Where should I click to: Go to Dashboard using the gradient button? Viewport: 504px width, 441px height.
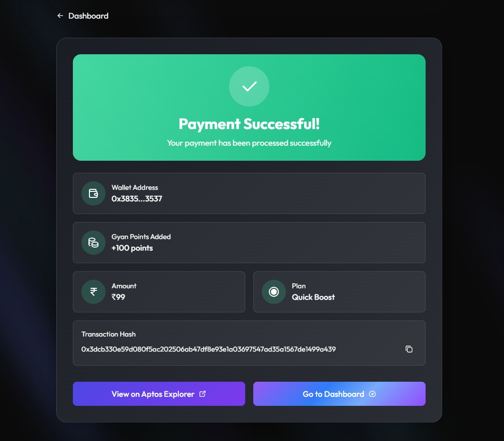339,394
